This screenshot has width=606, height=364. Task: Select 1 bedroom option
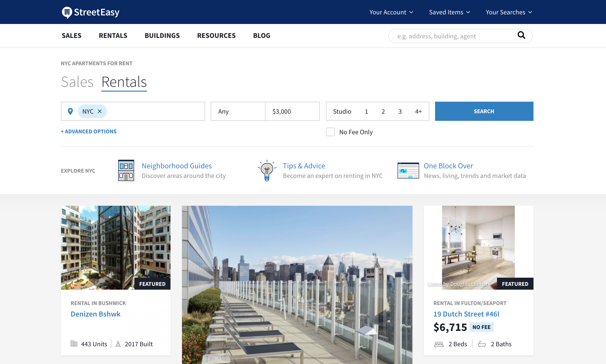(366, 111)
